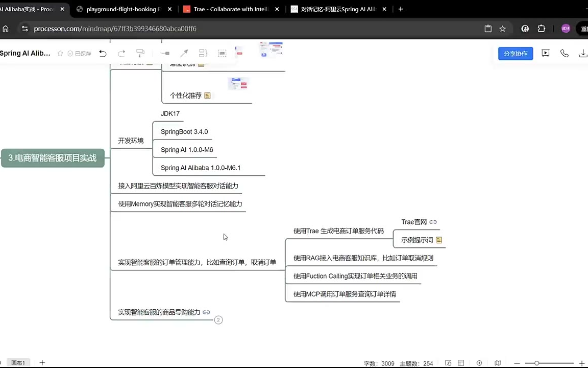Star the Spring AI Alibaba document title

[60, 53]
